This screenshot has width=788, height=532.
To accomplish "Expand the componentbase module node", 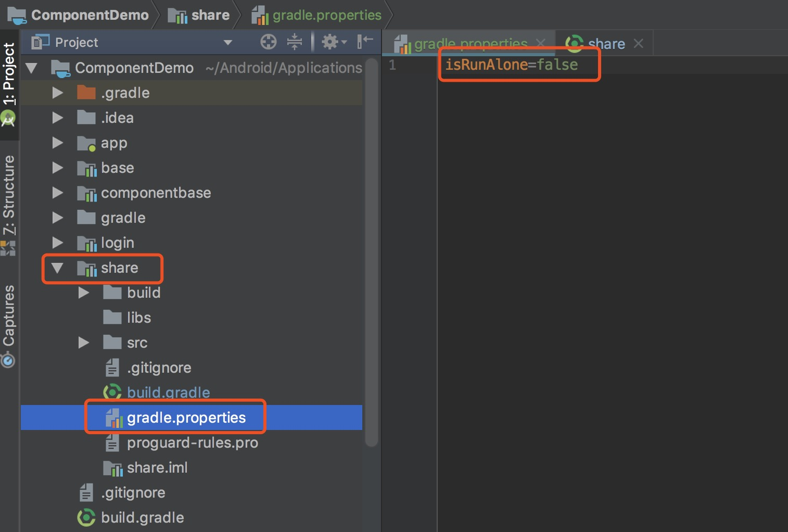I will [58, 193].
